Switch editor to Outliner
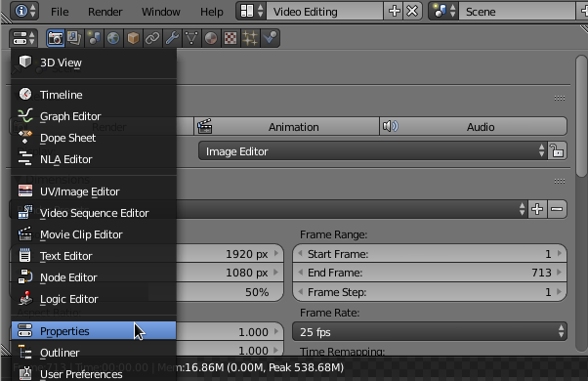The width and height of the screenshot is (588, 381). [94, 353]
